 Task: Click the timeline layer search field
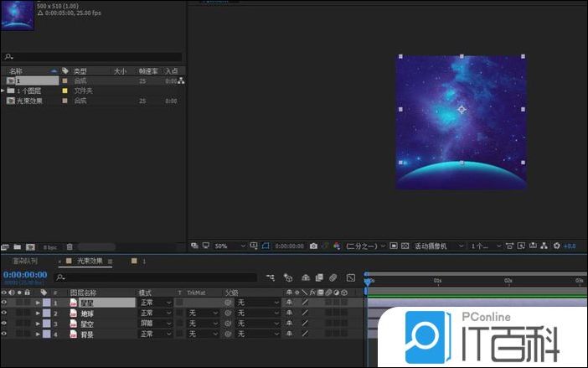pos(155,277)
